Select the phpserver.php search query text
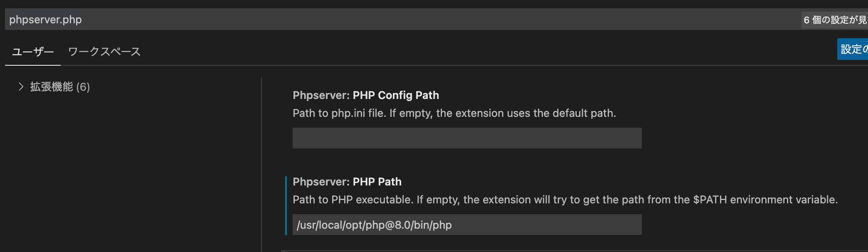 [46, 19]
